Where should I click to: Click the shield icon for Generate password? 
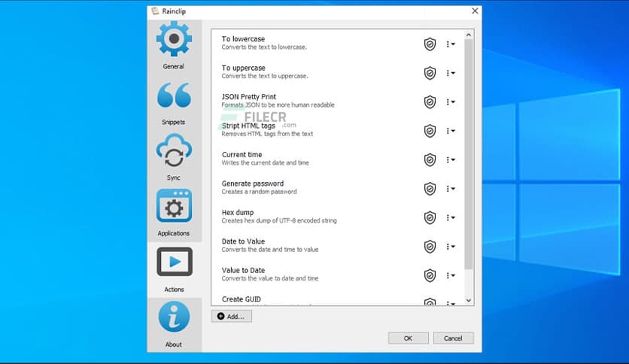click(x=430, y=189)
